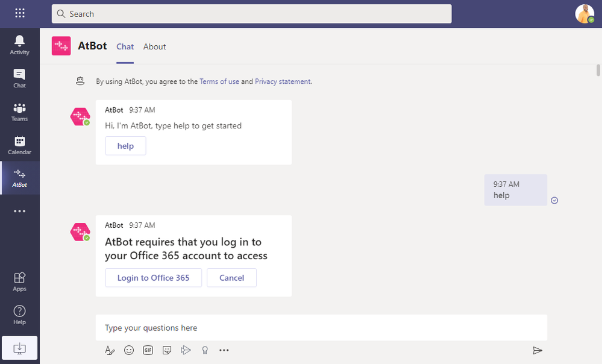The image size is (602, 364).
Task: Click the bot icon beside terms notice
Action: click(80, 81)
